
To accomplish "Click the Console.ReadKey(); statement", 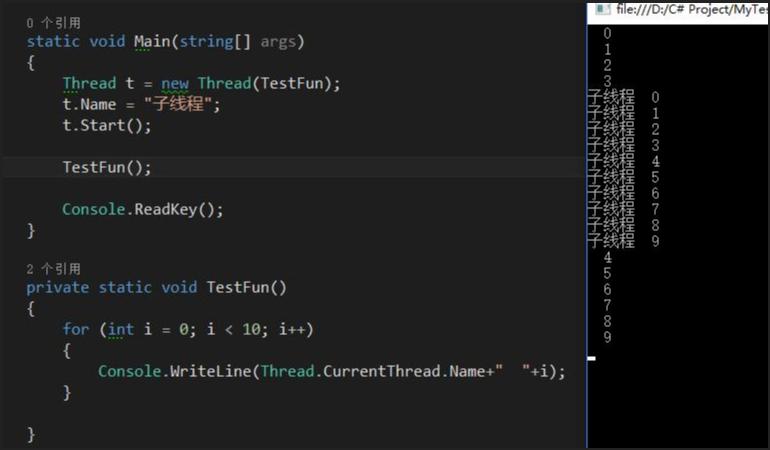I will (x=142, y=209).
